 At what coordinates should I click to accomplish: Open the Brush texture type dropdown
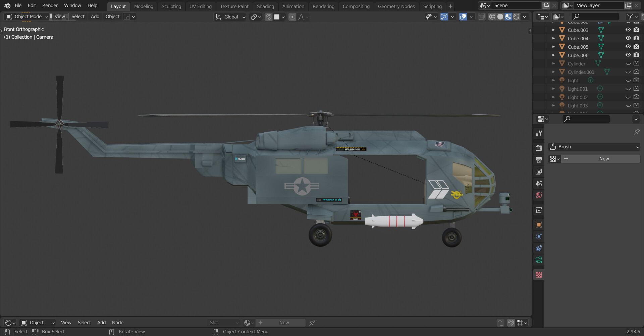click(594, 147)
